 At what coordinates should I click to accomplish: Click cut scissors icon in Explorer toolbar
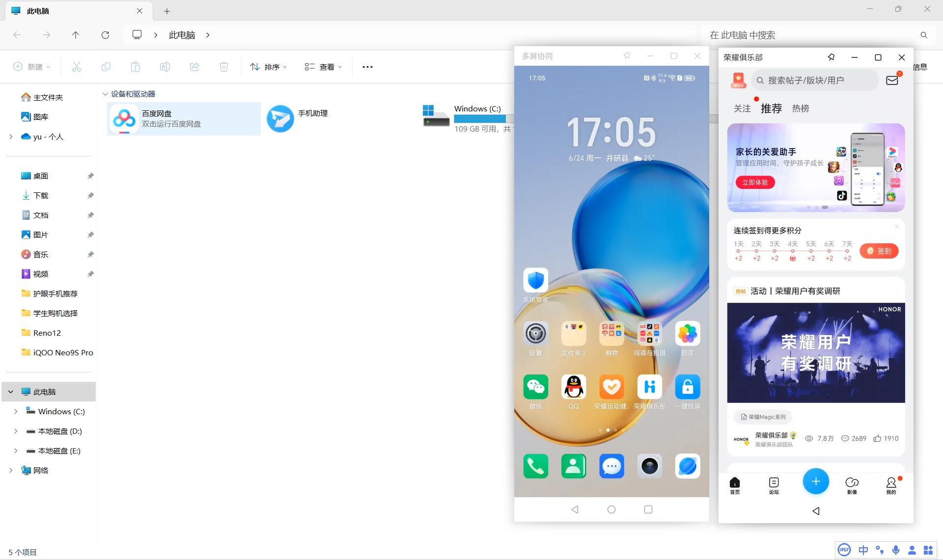tap(76, 67)
